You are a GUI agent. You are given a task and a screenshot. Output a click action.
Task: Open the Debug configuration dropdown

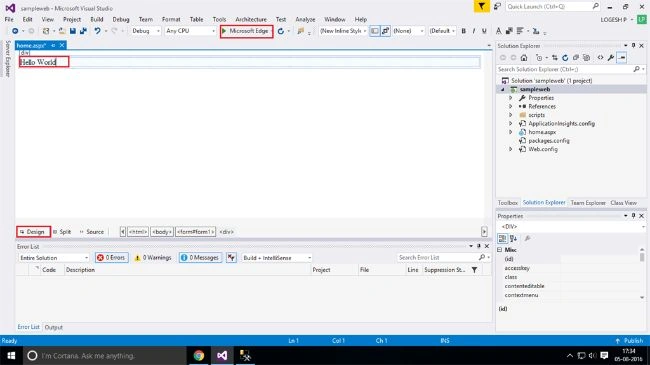coord(146,31)
